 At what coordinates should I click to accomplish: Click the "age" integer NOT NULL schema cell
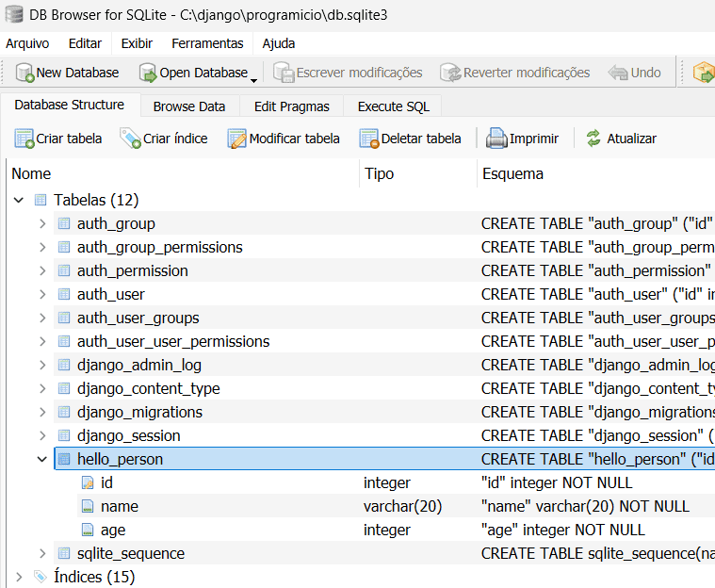tap(563, 530)
